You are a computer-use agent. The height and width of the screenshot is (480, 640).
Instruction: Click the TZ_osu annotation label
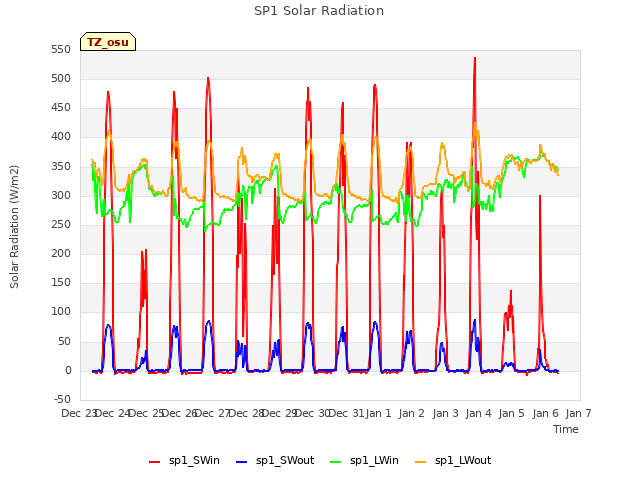108,42
